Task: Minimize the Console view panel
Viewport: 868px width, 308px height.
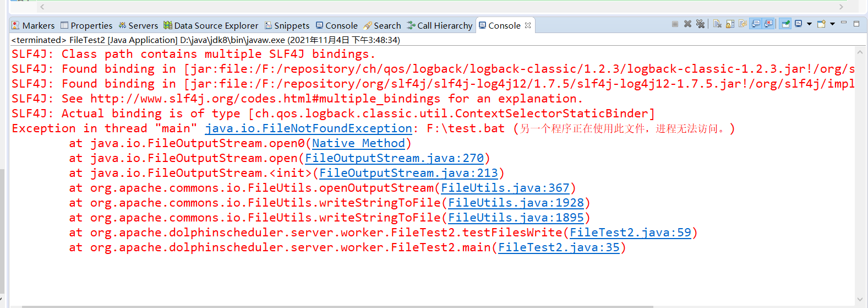Action: [844, 23]
